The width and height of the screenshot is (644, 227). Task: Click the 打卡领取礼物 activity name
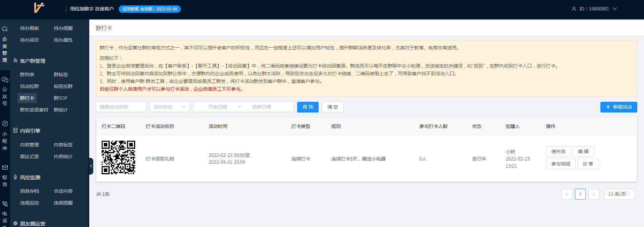[160, 159]
